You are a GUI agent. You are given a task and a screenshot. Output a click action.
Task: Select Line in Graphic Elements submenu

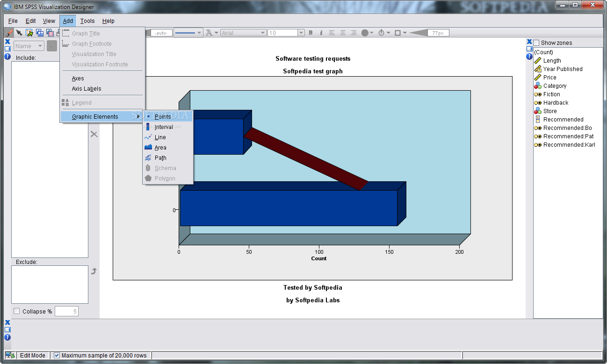pos(168,137)
